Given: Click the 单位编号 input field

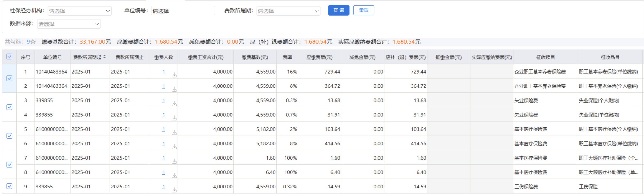Looking at the screenshot, I should tap(183, 11).
